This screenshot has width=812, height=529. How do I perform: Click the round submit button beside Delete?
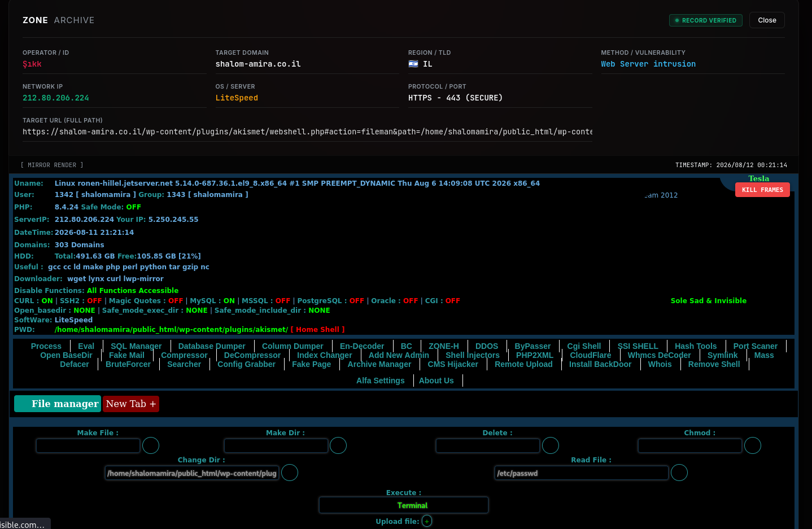tap(551, 445)
